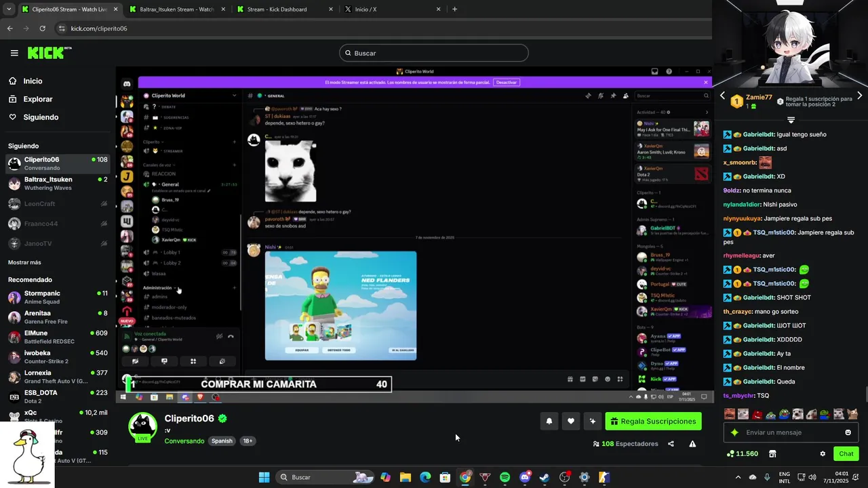Image resolution: width=868 pixels, height=488 pixels.
Task: Open the channel points shop icon
Action: pos(772,453)
